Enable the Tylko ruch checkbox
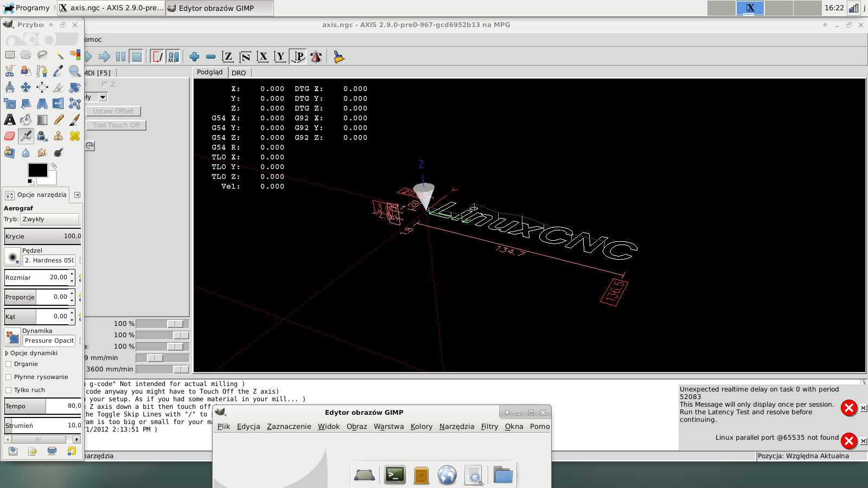Screen dimensions: 868x488 tap(8, 390)
